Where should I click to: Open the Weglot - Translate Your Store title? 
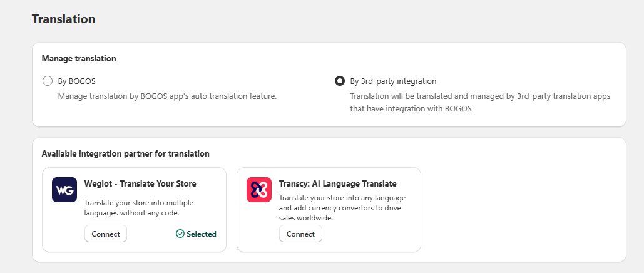click(140, 183)
